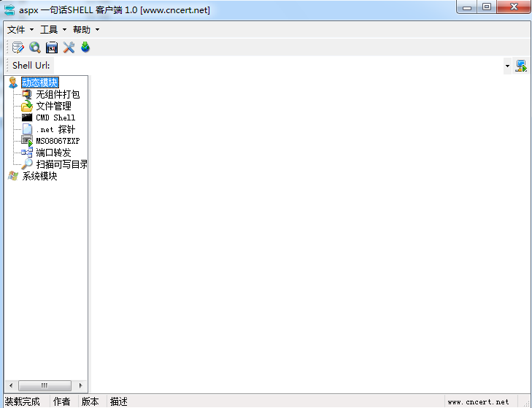Click the 作者 status bar cell

click(62, 401)
